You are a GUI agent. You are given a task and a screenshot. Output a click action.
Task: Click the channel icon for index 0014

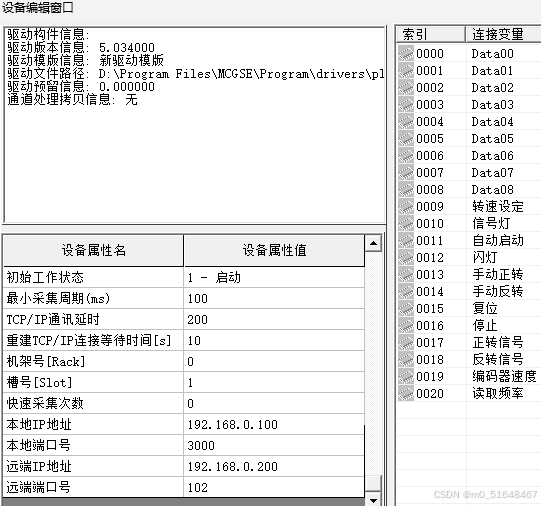point(405,291)
